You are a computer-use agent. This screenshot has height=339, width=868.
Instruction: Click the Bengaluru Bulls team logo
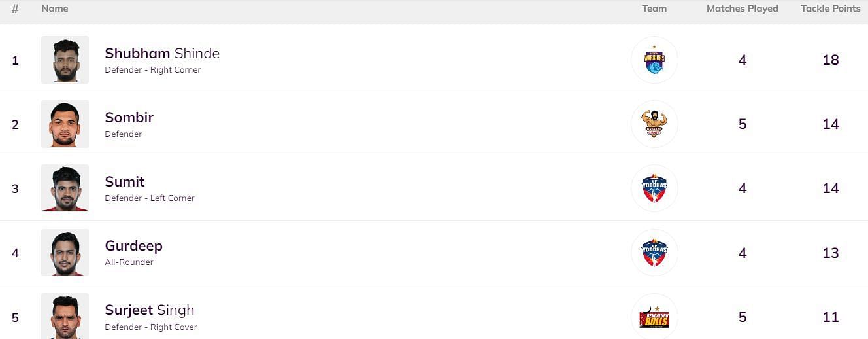pyautogui.click(x=654, y=317)
